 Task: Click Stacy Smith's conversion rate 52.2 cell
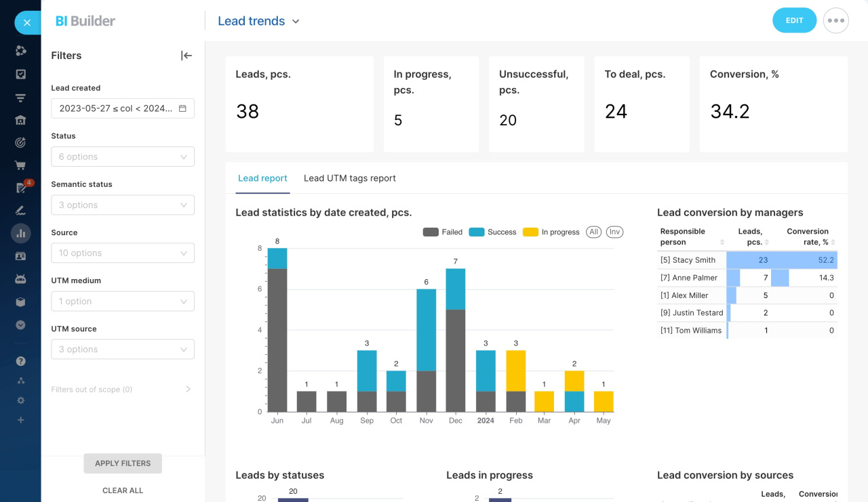804,260
